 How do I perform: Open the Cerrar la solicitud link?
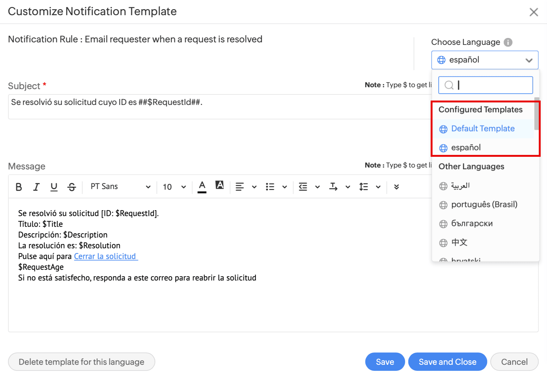[106, 256]
